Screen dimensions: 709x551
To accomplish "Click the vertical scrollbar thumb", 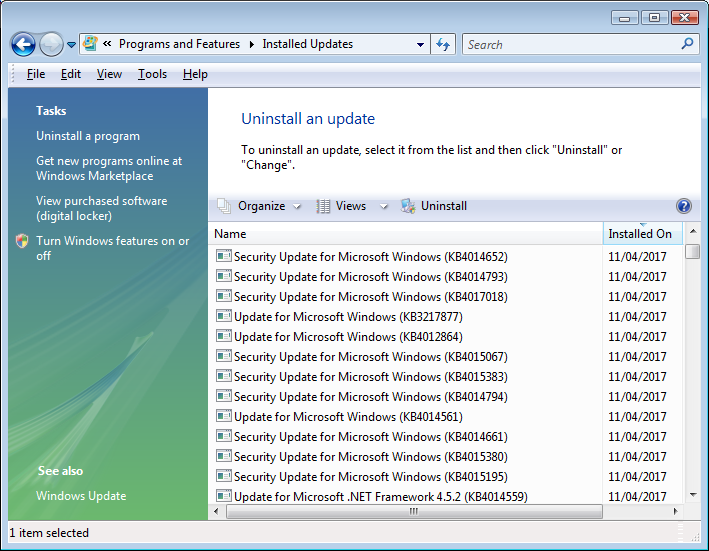I will 692,251.
